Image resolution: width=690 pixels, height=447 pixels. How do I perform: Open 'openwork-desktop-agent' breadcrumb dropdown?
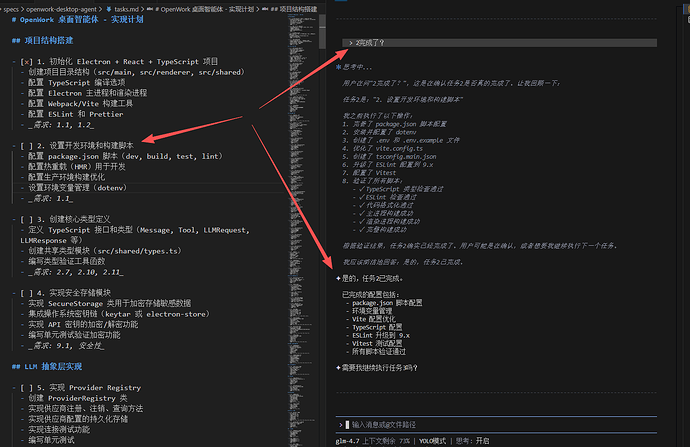pos(61,9)
